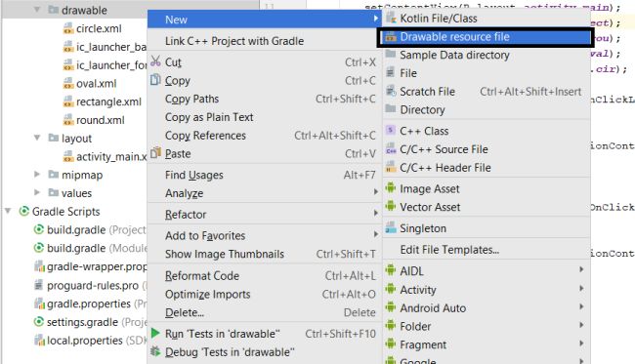635x364 pixels.
Task: Click the Singleton template icon
Action: [391, 227]
